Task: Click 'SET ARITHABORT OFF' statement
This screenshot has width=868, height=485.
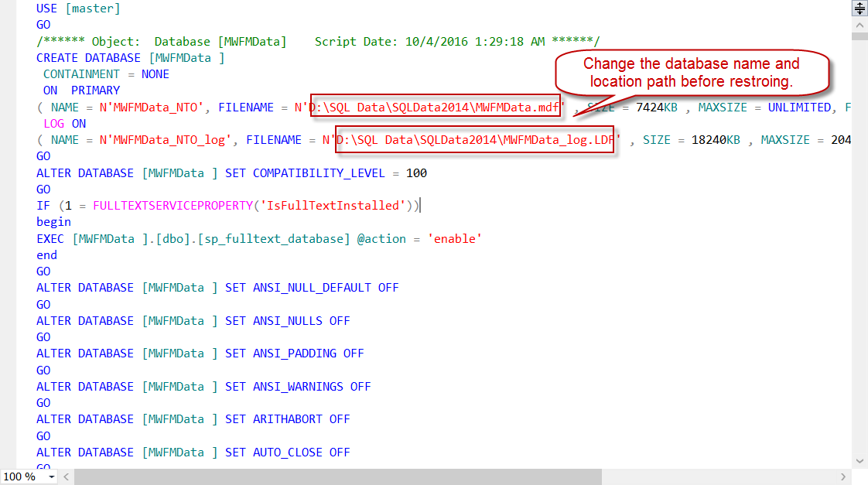Action: [x=287, y=420]
